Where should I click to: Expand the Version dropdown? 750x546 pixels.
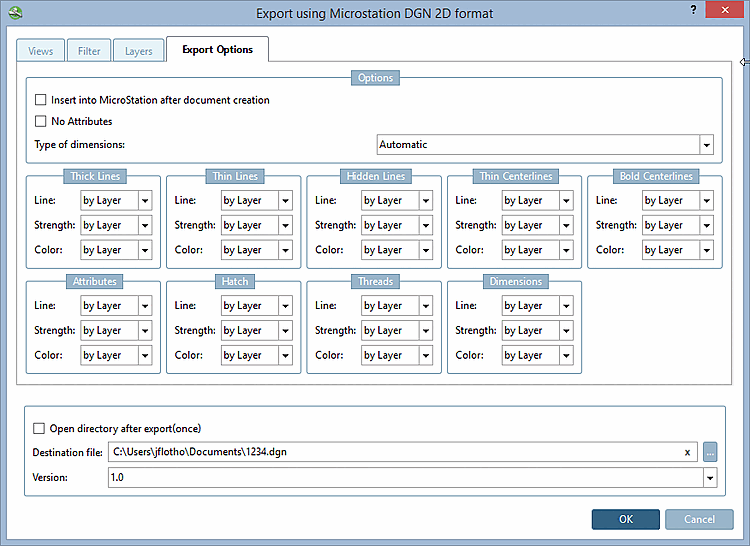pyautogui.click(x=710, y=478)
